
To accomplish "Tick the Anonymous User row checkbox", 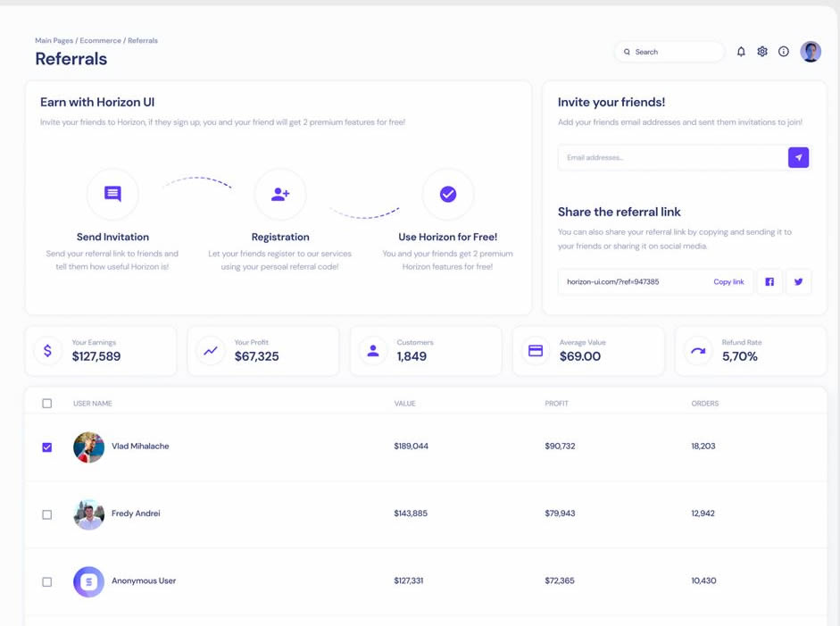I will [47, 581].
